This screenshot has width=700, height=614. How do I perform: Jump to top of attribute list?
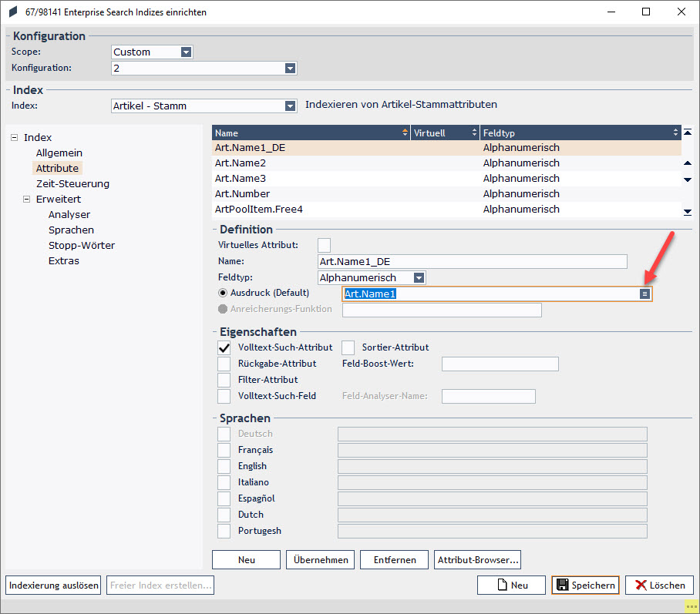tap(688, 132)
